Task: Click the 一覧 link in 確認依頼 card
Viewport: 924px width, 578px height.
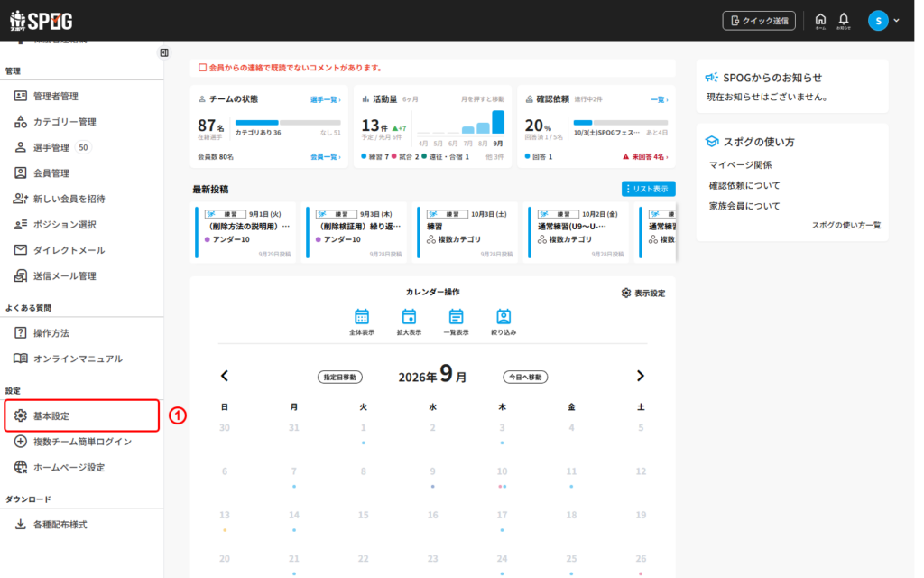Action: click(x=660, y=99)
